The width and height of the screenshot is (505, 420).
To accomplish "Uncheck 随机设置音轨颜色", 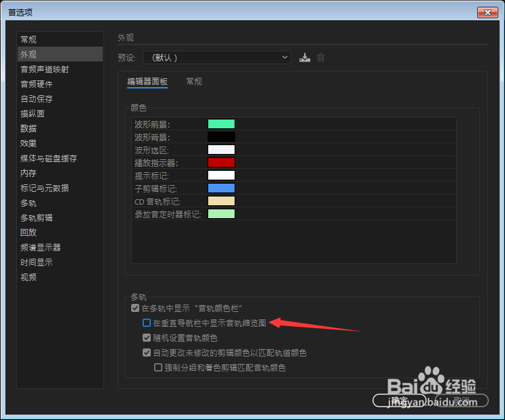I will tap(147, 338).
